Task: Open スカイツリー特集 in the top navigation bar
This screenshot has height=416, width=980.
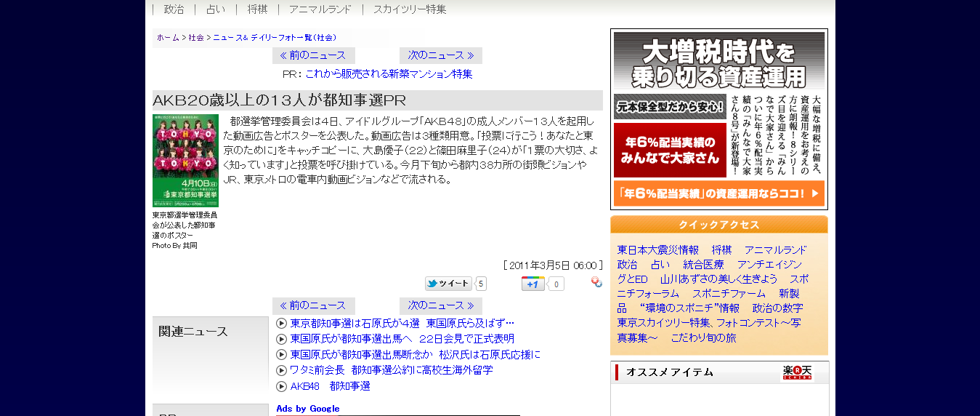Action: (410, 9)
